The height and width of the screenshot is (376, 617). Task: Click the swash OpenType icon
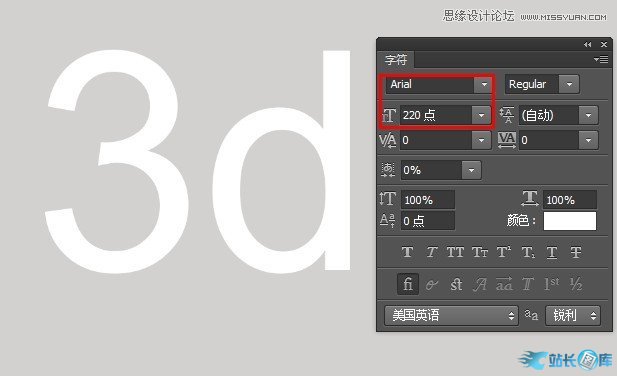pos(480,284)
